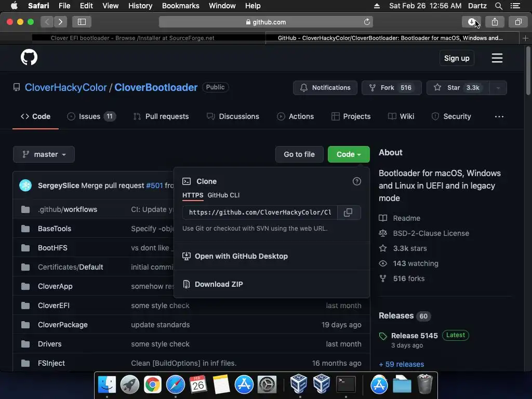Click the Notifications button
The width and height of the screenshot is (532, 399).
(325, 88)
